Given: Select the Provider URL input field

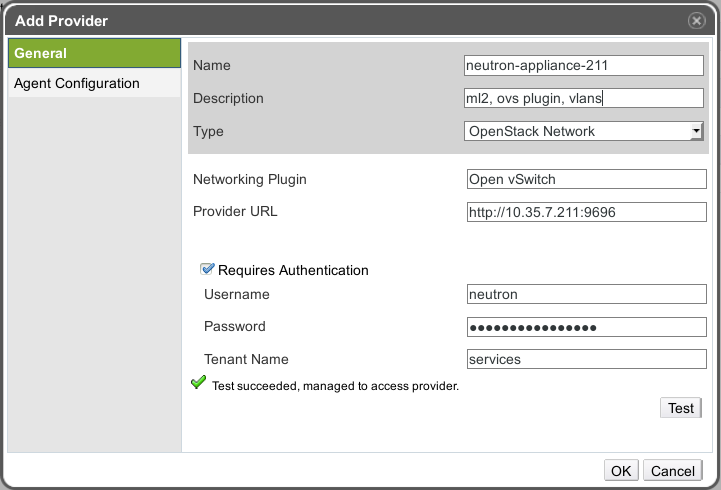Looking at the screenshot, I should (586, 212).
